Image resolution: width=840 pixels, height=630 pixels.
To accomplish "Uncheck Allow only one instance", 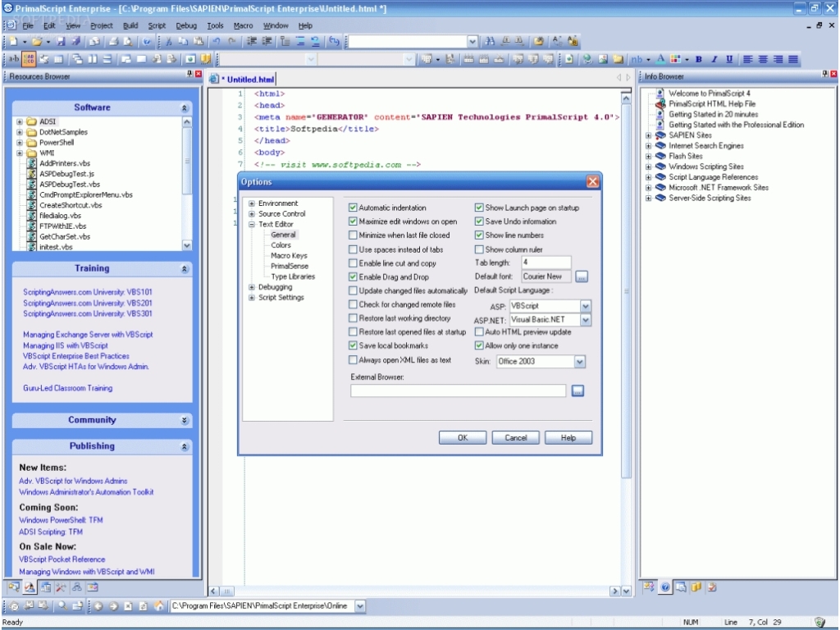I will (x=479, y=345).
